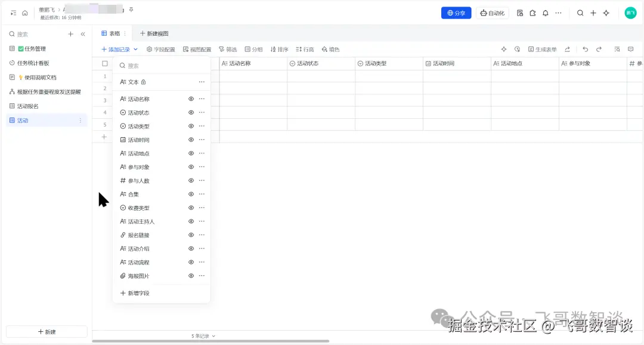Click the 活动时间 column header
The height and width of the screenshot is (345, 644).
tap(457, 64)
